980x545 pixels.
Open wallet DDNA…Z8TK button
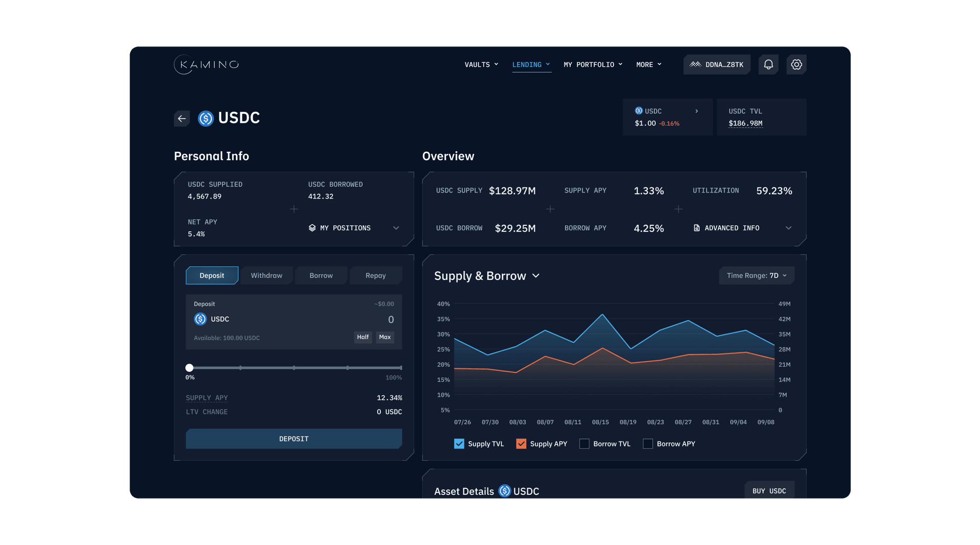tap(717, 64)
